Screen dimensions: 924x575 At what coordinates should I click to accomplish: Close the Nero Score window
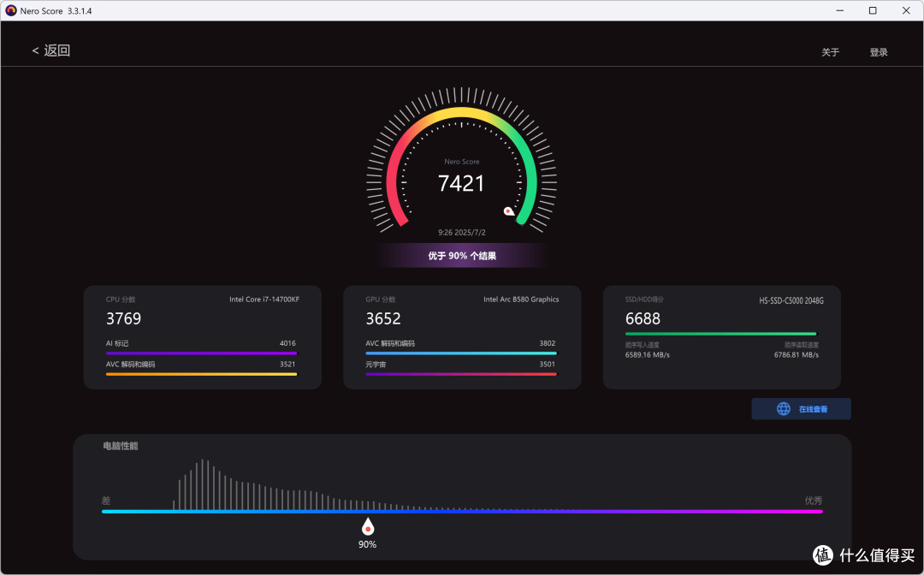pyautogui.click(x=906, y=10)
